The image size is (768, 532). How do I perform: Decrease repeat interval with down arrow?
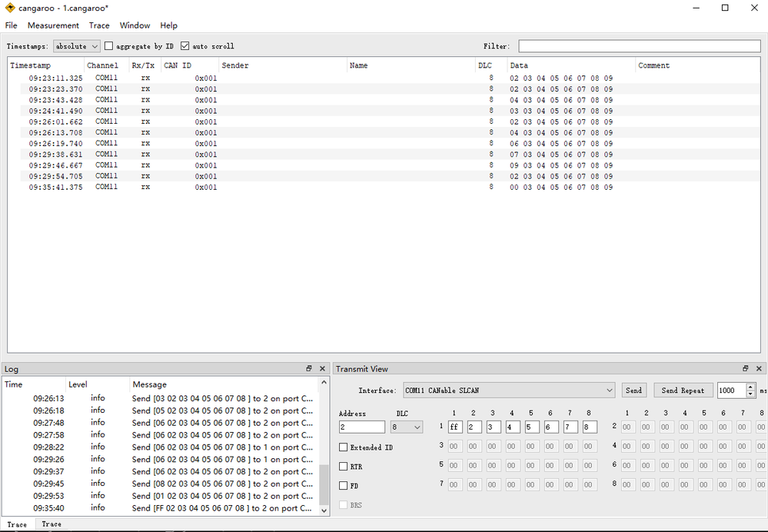750,394
